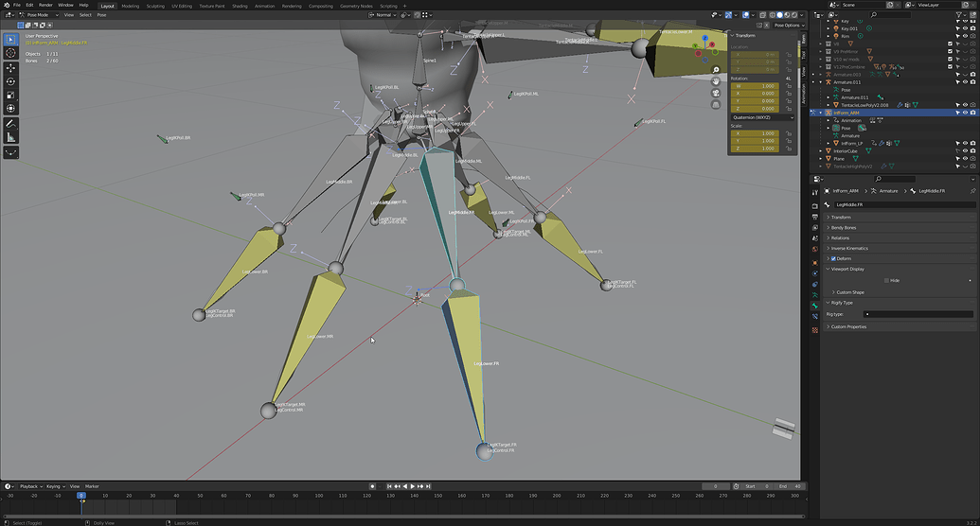The height and width of the screenshot is (526, 980).
Task: Expand the Inverse Kinematics panel
Action: pos(900,249)
